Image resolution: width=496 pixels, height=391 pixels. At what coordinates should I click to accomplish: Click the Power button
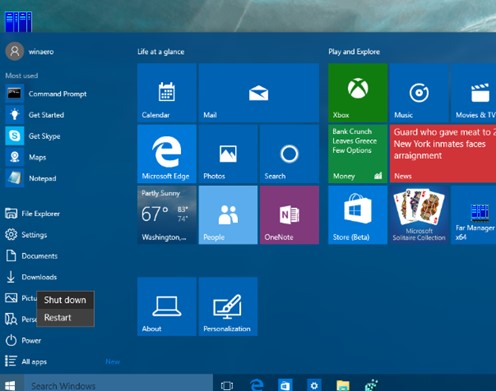(x=23, y=340)
